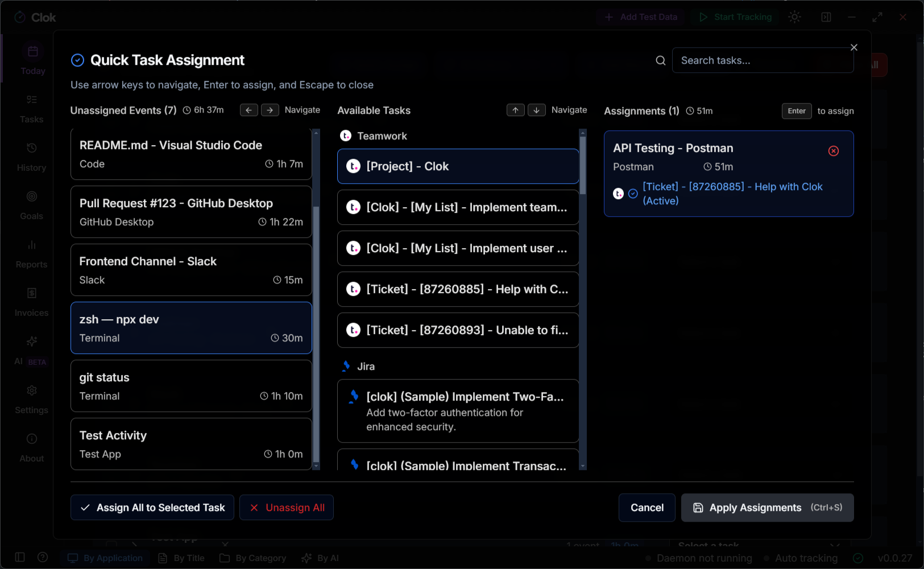
Task: Click the unassigned events list scrollbar
Action: [317, 335]
